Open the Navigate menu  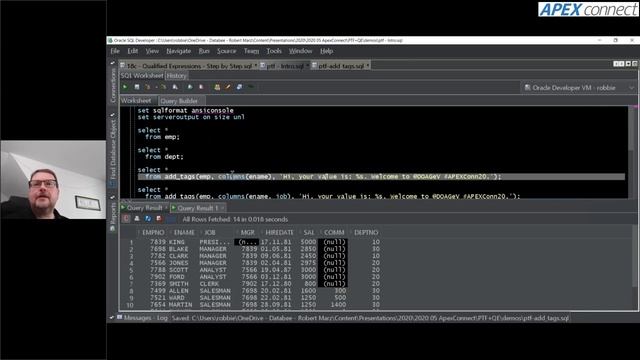tap(178, 51)
